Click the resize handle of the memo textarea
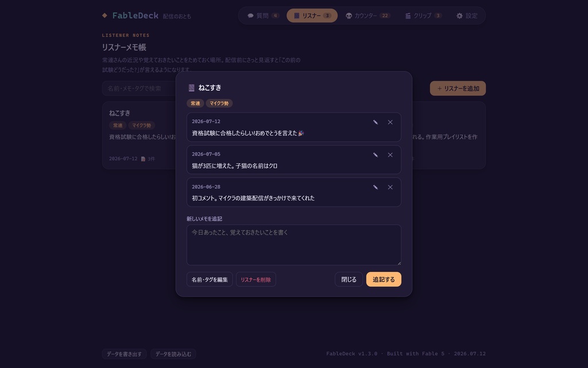 (399, 263)
